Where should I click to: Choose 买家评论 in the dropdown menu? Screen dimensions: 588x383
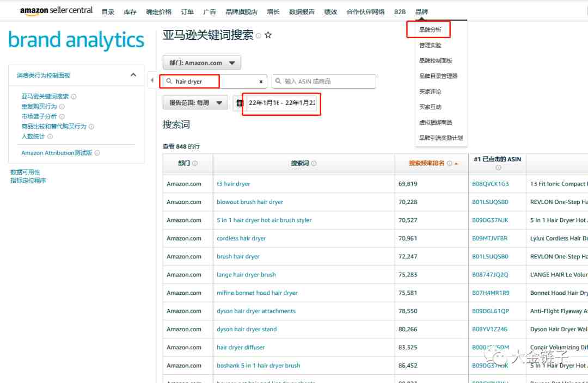[x=430, y=92]
